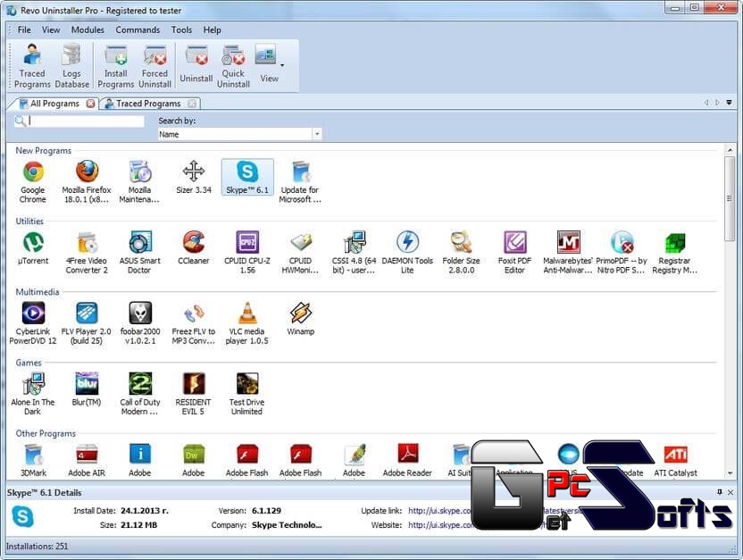Close the Skype 6.1 Details panel
The width and height of the screenshot is (743, 560).
click(x=730, y=493)
